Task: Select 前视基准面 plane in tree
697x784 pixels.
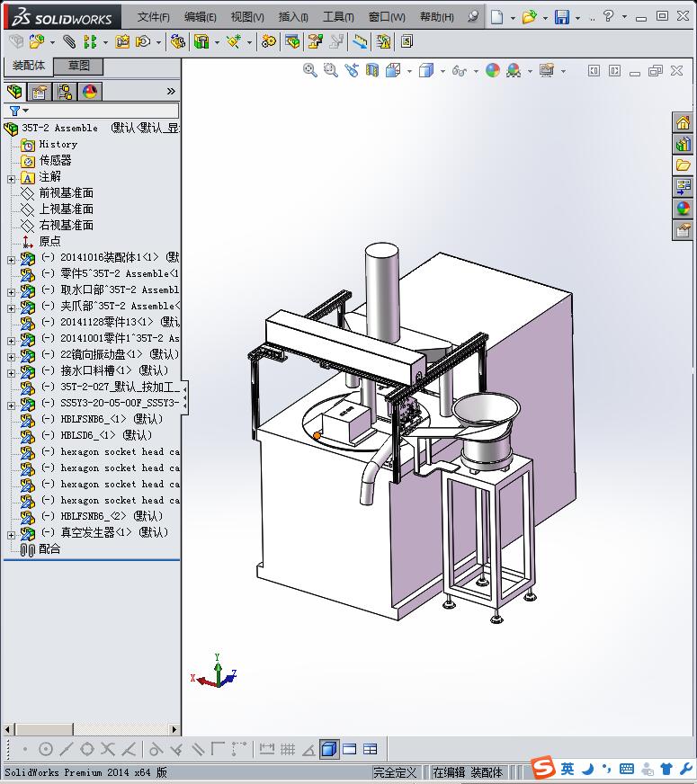Action: [x=66, y=193]
